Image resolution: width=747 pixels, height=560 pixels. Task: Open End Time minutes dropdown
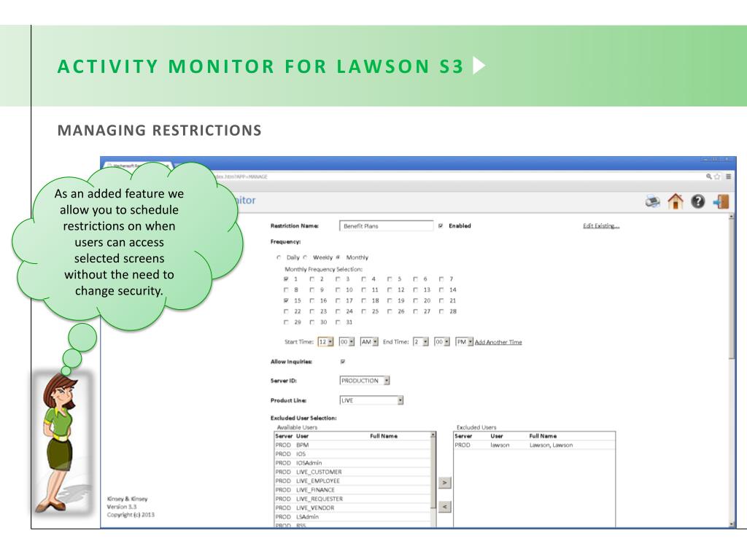pyautogui.click(x=441, y=342)
